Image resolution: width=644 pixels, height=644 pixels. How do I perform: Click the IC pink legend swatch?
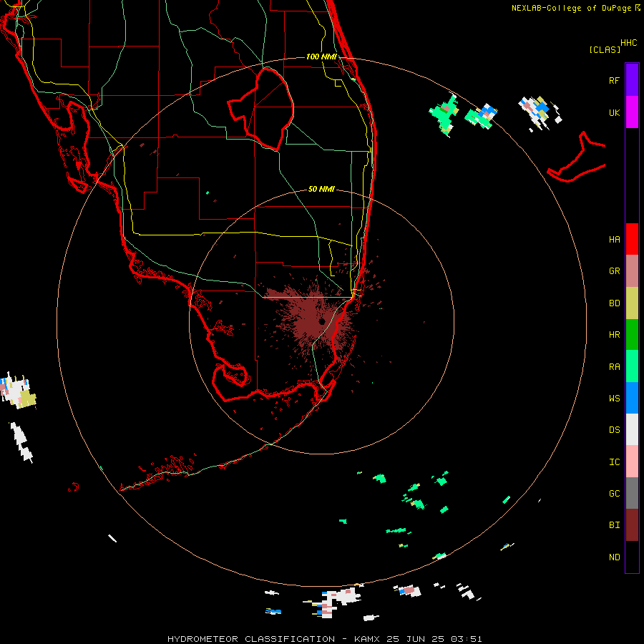coord(632,462)
